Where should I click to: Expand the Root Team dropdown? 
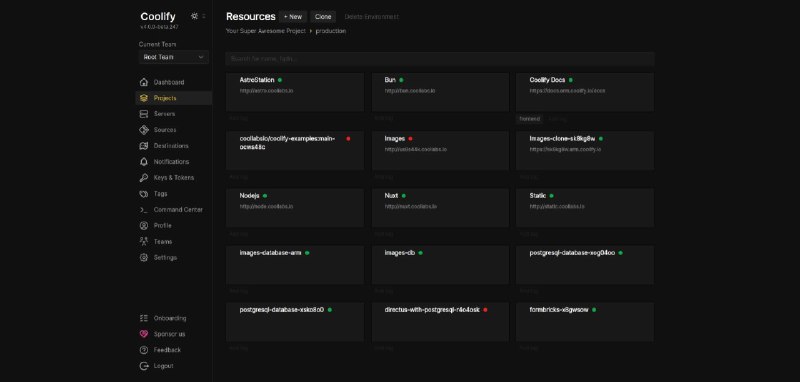point(173,57)
